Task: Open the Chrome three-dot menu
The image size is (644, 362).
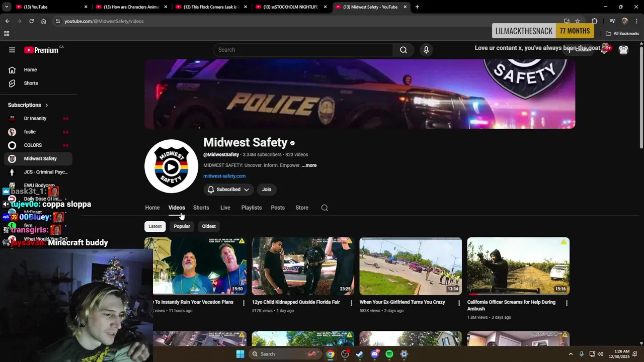Action: (637, 21)
